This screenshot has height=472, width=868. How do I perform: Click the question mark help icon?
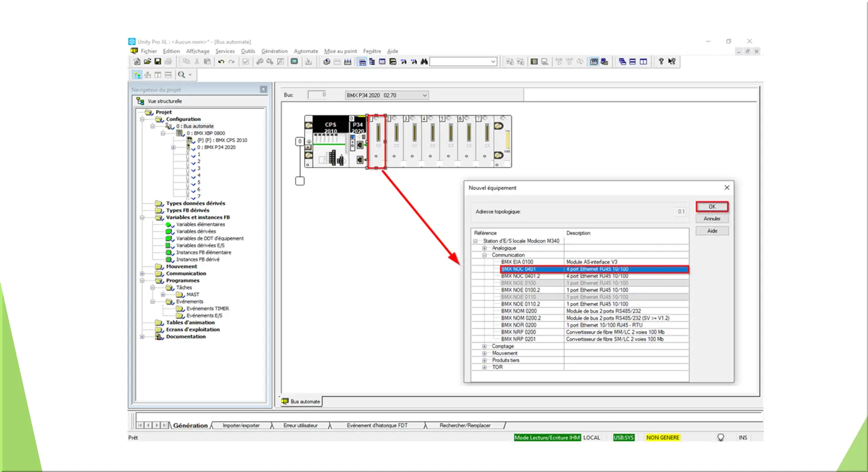[x=661, y=62]
